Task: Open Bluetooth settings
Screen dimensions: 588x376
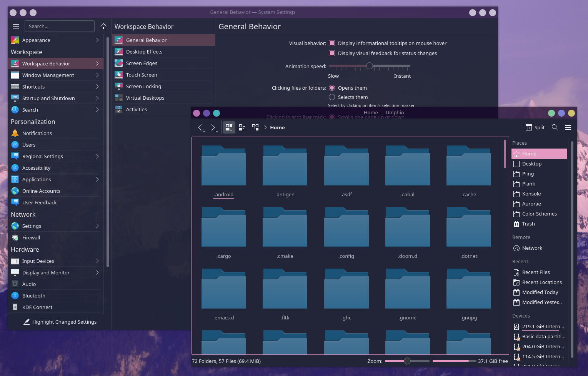Action: [56, 296]
